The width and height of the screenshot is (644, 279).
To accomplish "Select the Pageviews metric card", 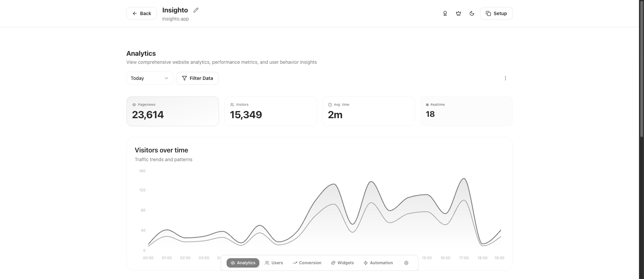I will point(172,111).
